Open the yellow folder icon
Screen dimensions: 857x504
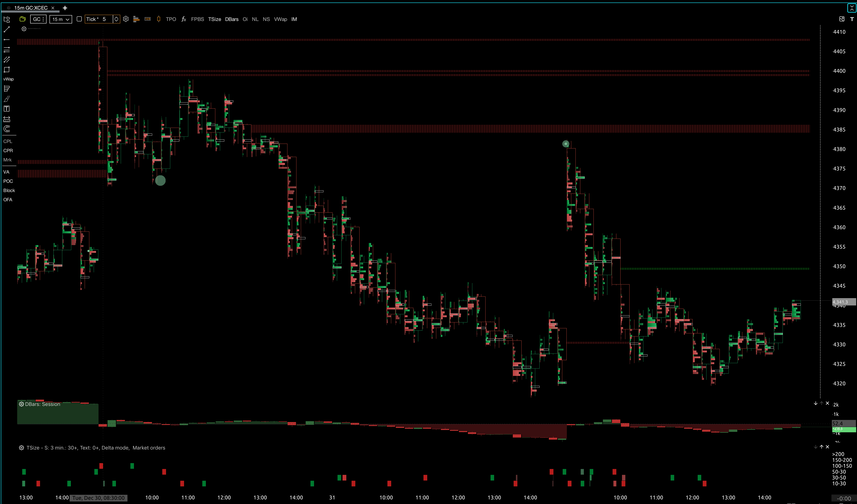(22, 19)
